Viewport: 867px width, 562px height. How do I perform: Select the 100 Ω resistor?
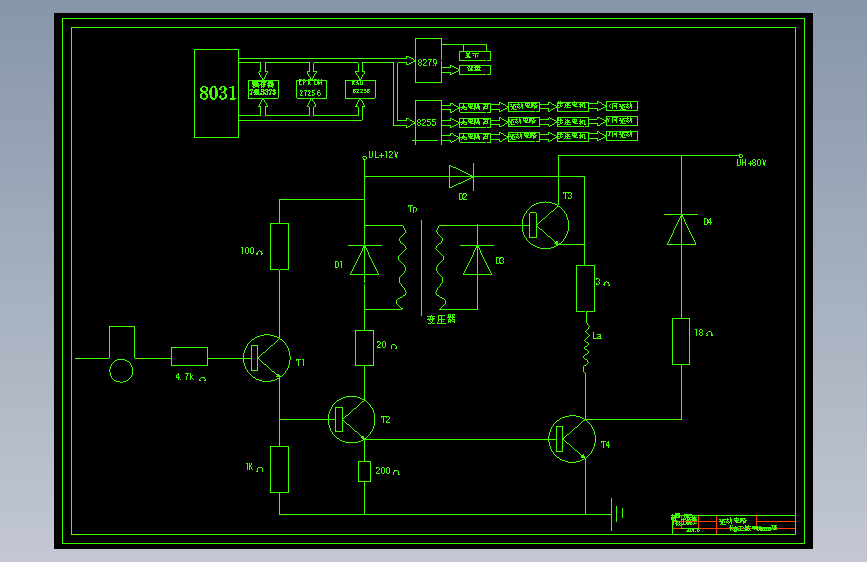point(279,247)
